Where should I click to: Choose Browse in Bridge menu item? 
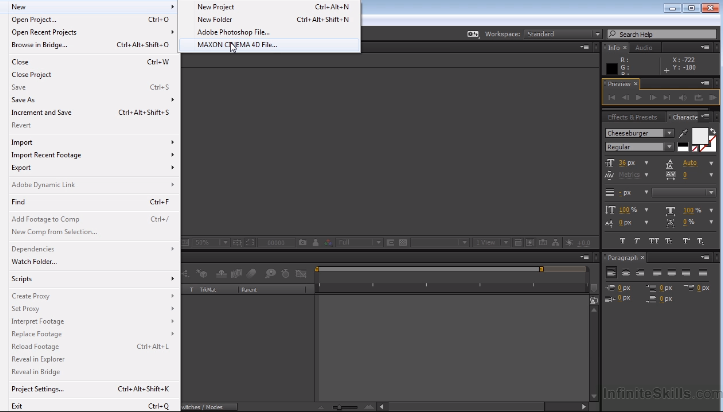point(92,45)
